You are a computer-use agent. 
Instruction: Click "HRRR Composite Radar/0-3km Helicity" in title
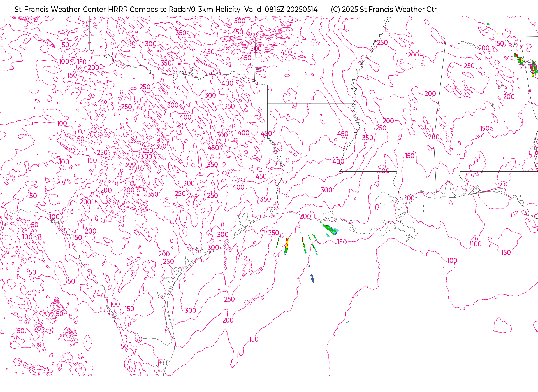(174, 10)
